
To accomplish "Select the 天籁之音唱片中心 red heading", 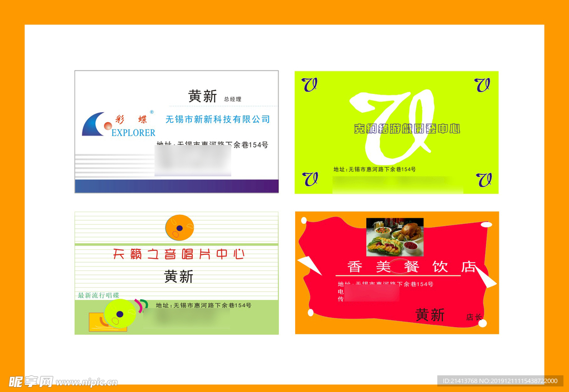I will [178, 254].
